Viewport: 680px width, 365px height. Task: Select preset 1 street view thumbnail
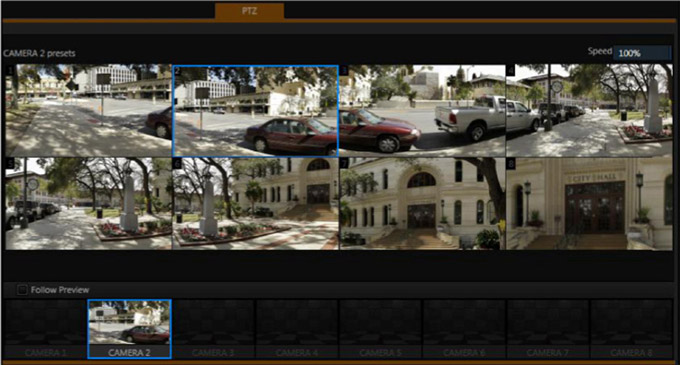(88, 110)
